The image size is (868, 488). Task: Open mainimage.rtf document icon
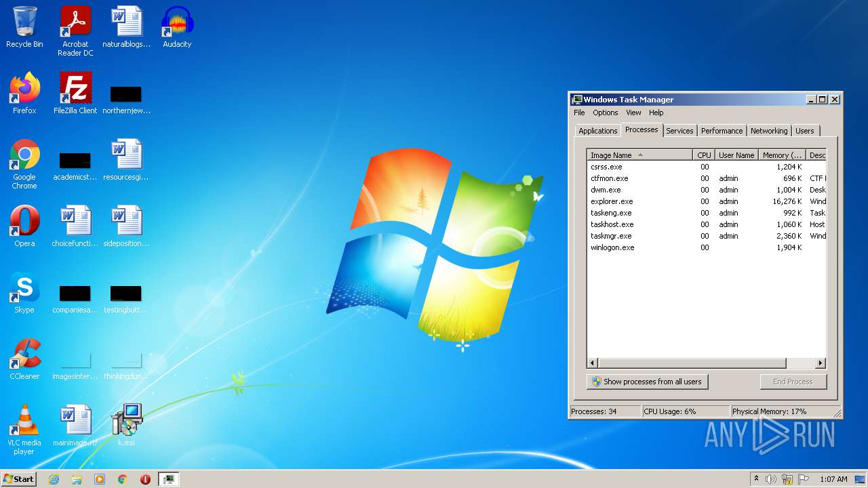click(x=75, y=426)
